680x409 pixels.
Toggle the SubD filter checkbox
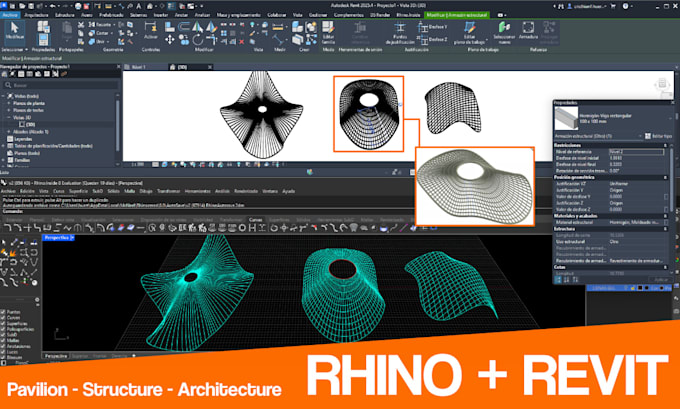click(3, 335)
